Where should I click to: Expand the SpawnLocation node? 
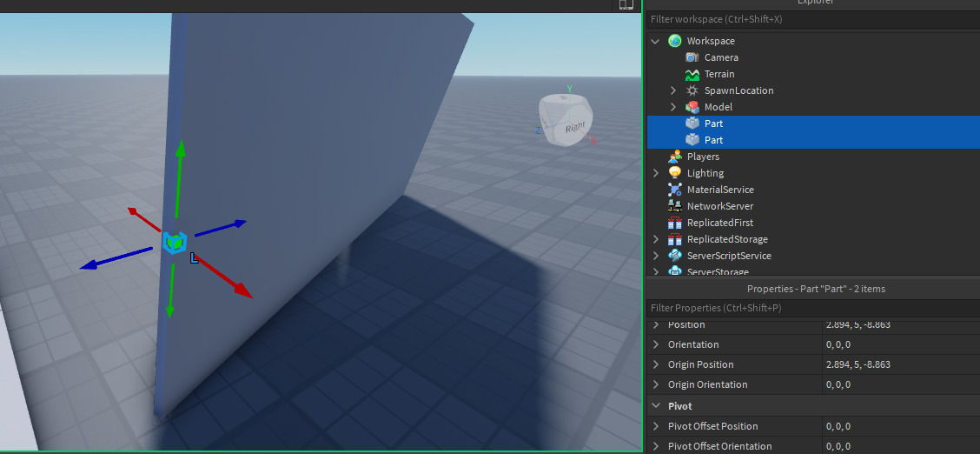(672, 90)
